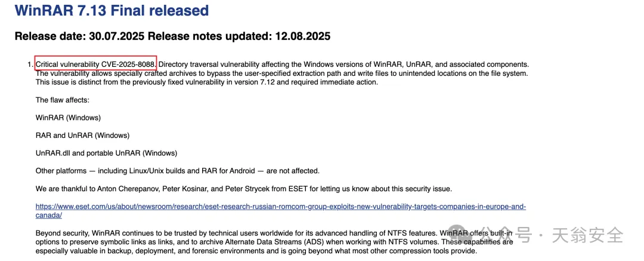The width and height of the screenshot is (644, 261).
Task: Click the "RAR and UnRAR (Windows)" line
Action: (x=82, y=136)
